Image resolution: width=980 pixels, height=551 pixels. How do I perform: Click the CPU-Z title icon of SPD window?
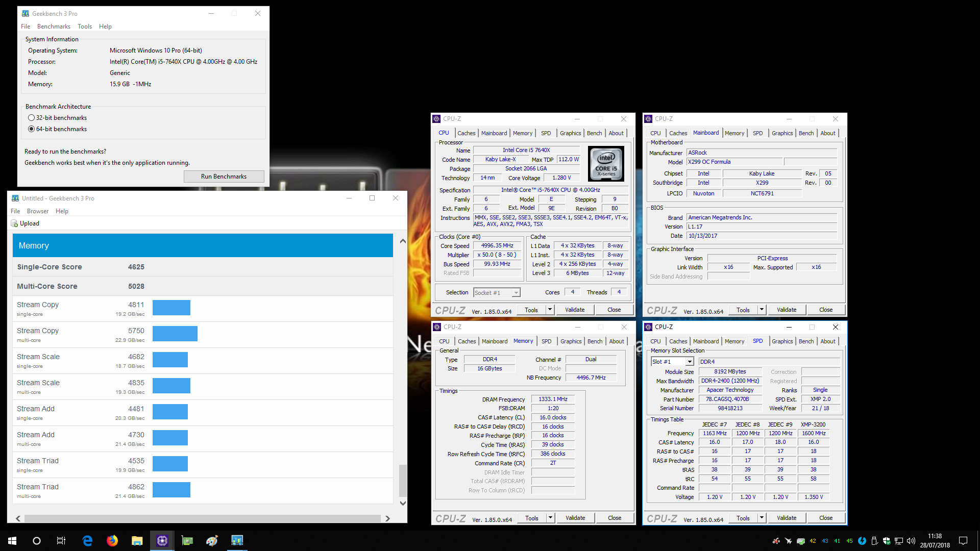[x=648, y=327]
